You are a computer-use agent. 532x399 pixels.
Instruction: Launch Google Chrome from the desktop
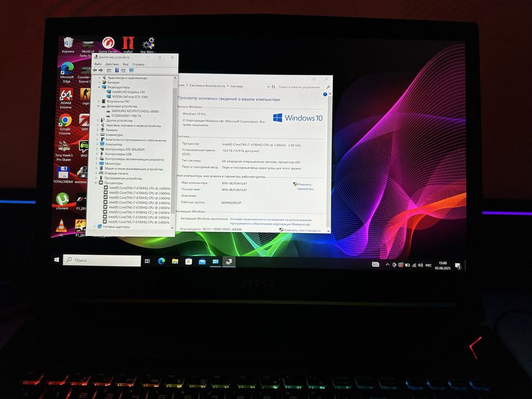click(x=65, y=124)
